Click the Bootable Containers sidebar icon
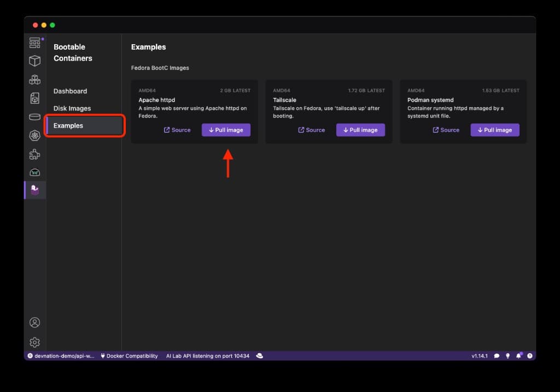 34,190
